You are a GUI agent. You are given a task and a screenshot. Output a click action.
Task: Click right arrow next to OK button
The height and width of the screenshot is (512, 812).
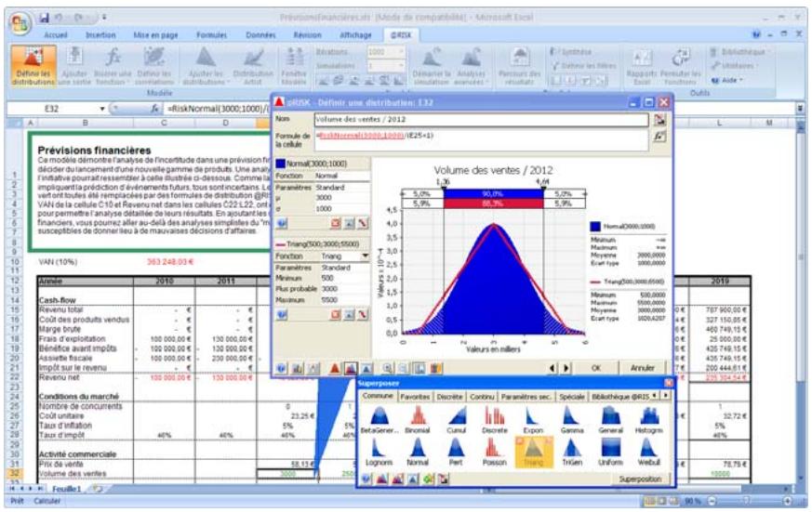point(566,368)
